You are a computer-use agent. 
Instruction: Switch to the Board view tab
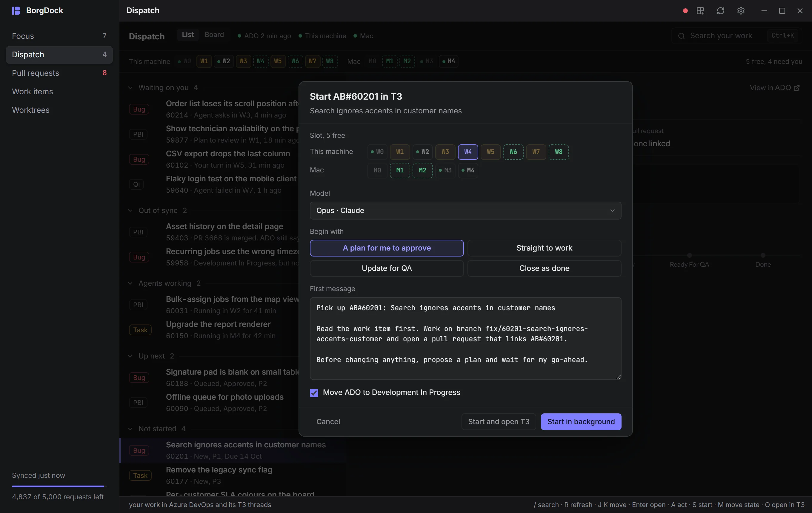pos(214,35)
